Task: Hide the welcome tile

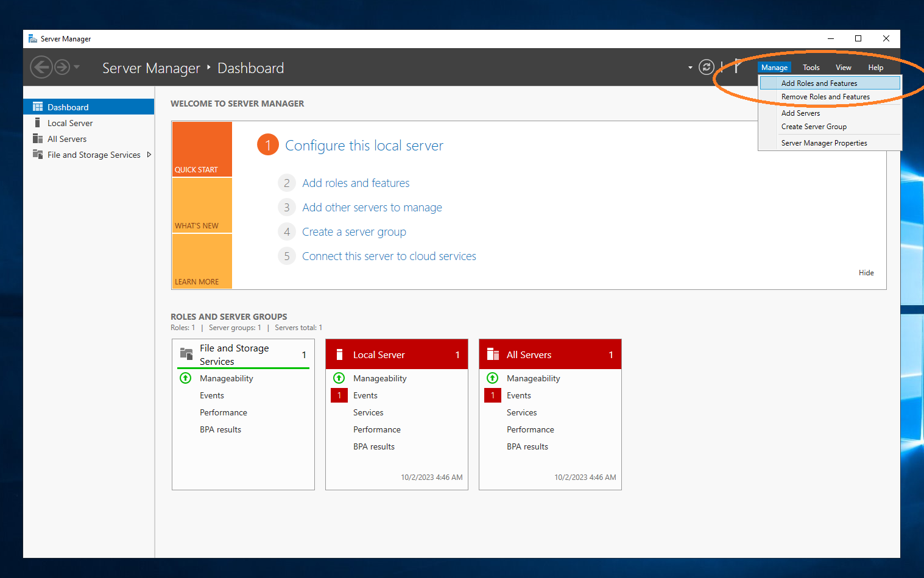Action: pos(866,272)
